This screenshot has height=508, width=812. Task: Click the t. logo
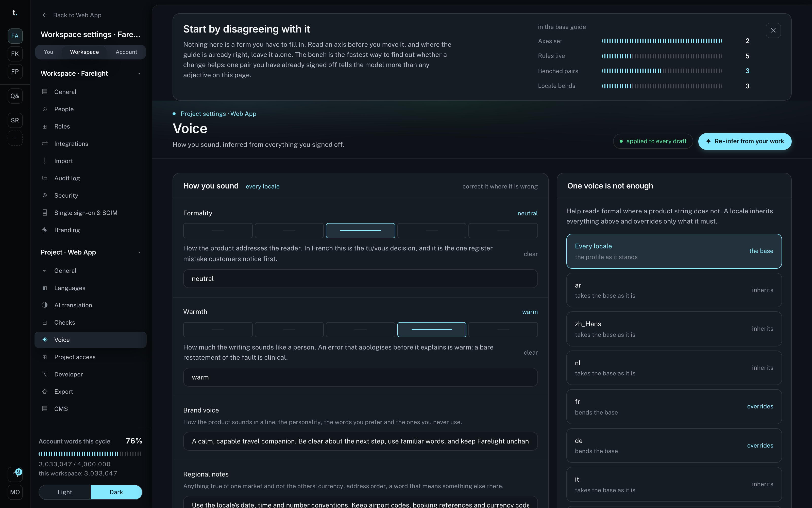click(x=15, y=12)
